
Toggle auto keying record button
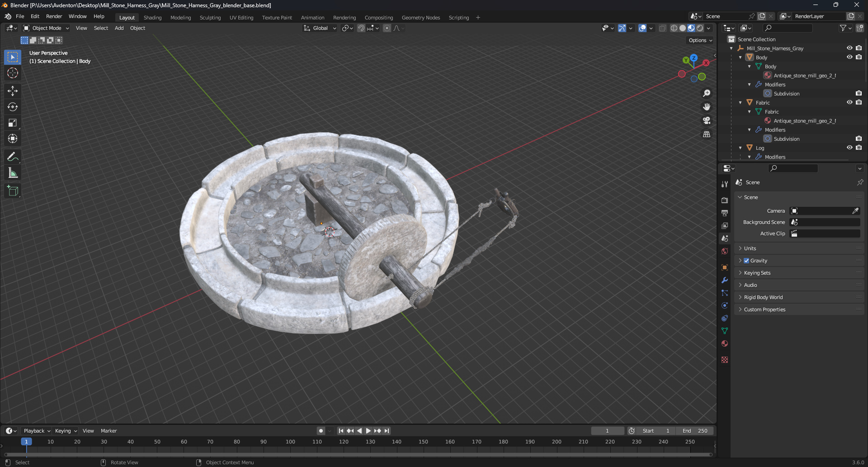tap(321, 431)
